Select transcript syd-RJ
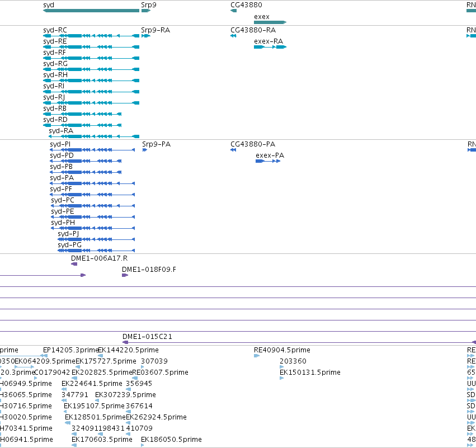The width and height of the screenshot is (476, 448). pos(91,103)
